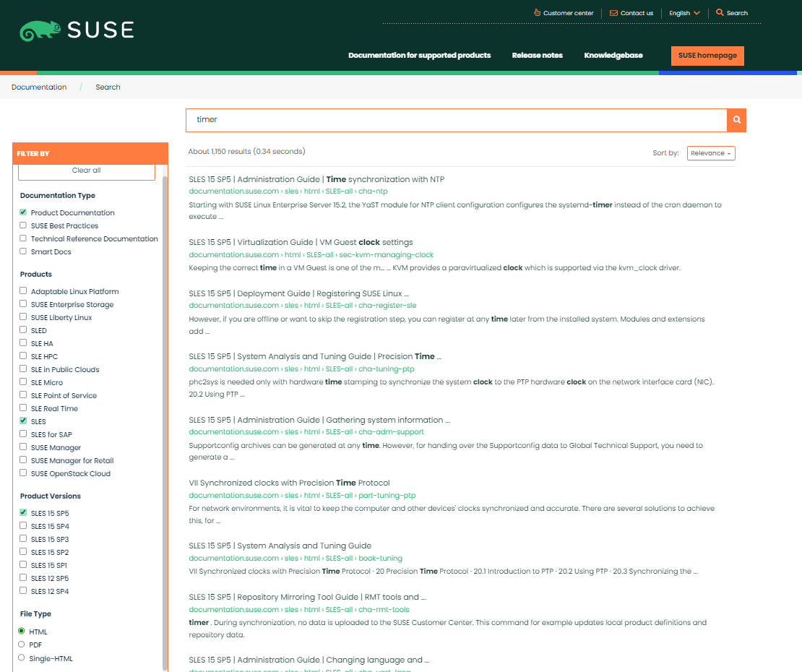Uncheck the Product Documentation filter
Viewport: 802px width, 672px height.
click(x=23, y=212)
